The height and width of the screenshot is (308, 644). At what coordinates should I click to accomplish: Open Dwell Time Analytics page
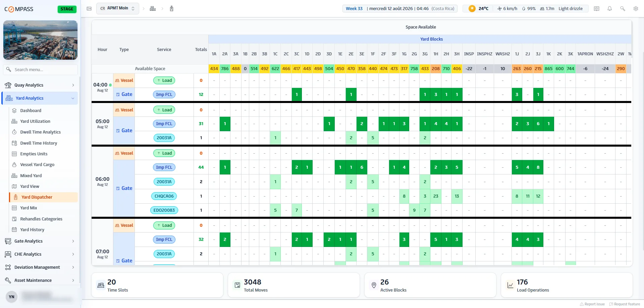tap(44, 132)
